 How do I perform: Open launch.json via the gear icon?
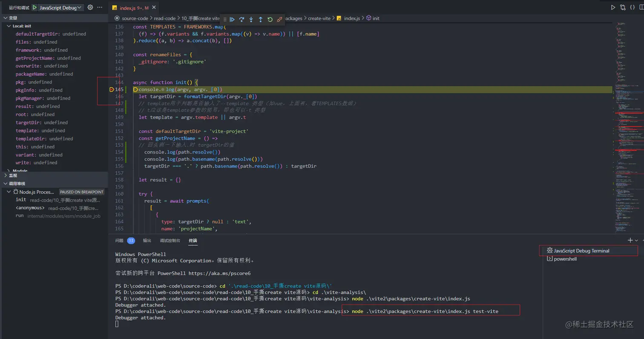pos(90,8)
